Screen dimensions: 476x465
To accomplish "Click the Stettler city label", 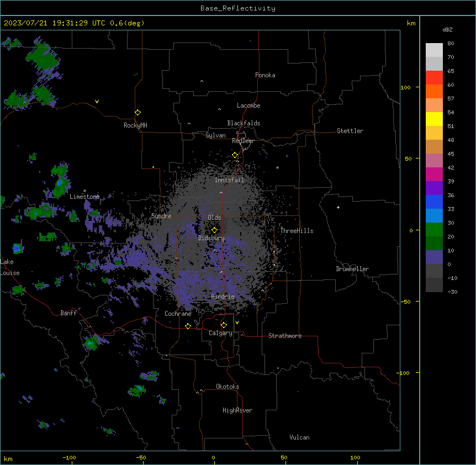I will [350, 131].
